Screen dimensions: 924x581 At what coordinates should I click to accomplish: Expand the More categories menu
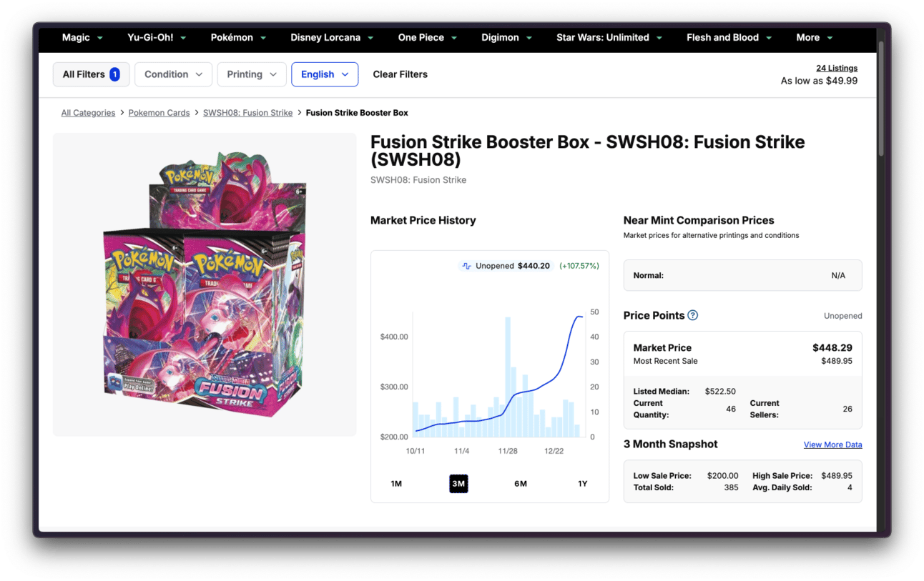coord(815,38)
